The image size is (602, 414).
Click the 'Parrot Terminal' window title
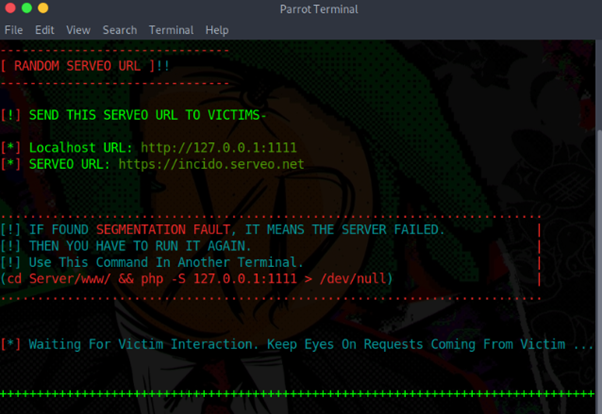[319, 9]
